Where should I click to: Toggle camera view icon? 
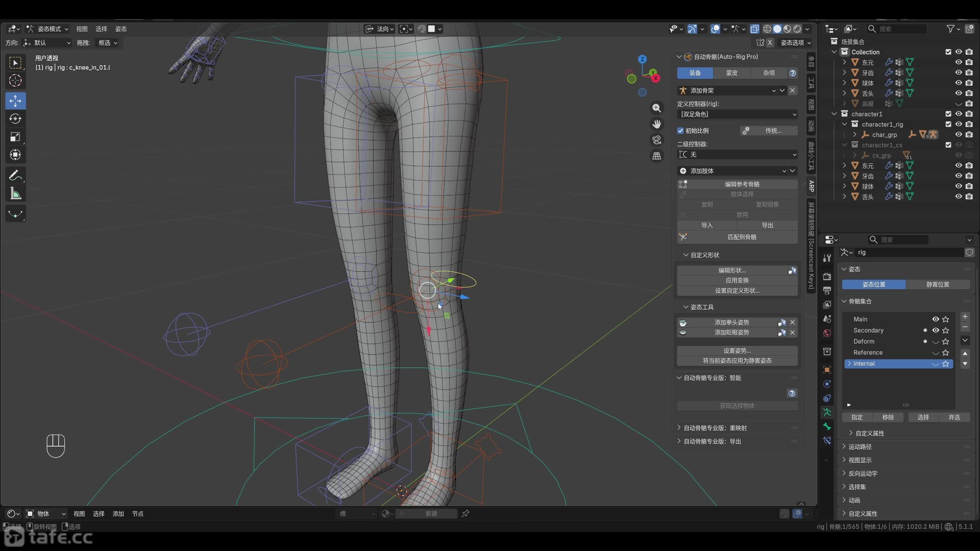pyautogui.click(x=657, y=140)
